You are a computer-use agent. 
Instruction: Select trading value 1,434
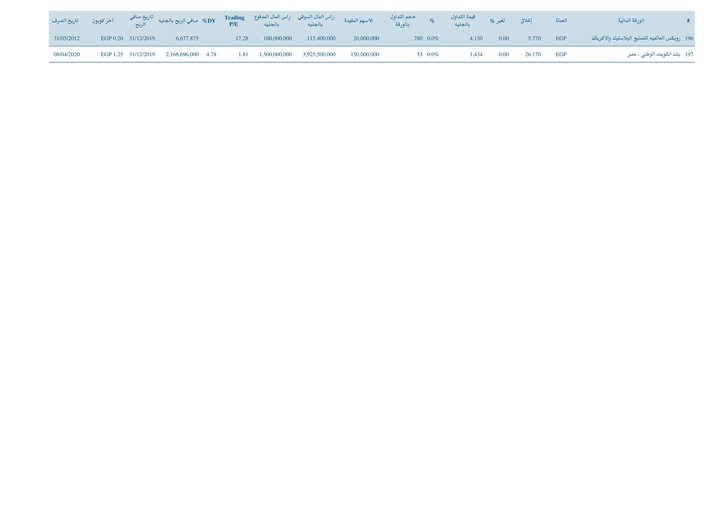pyautogui.click(x=476, y=54)
